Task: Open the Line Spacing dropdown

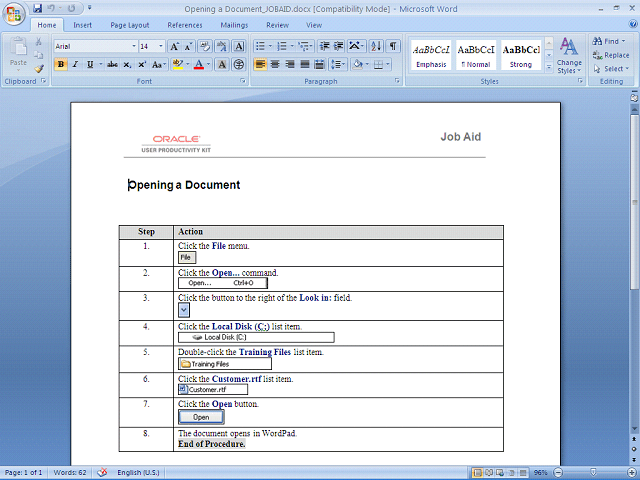Action: tap(338, 64)
